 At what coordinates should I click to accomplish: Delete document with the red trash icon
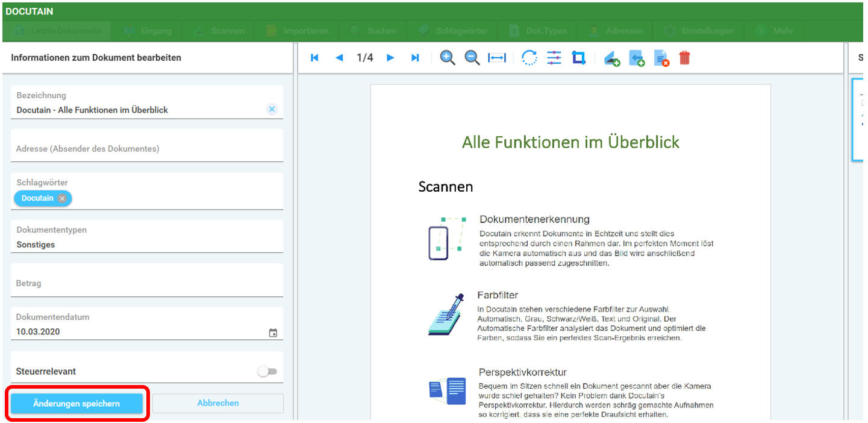coord(685,58)
